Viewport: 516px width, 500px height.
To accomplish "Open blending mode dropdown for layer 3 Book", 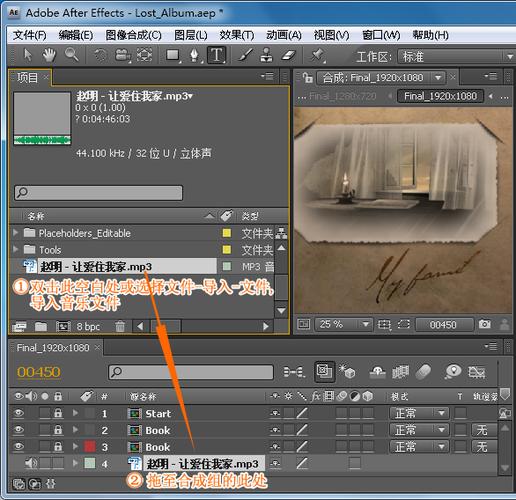I will point(419,446).
